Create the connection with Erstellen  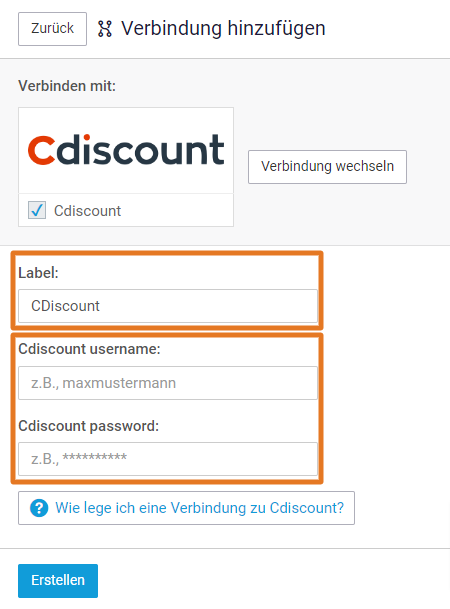(58, 581)
